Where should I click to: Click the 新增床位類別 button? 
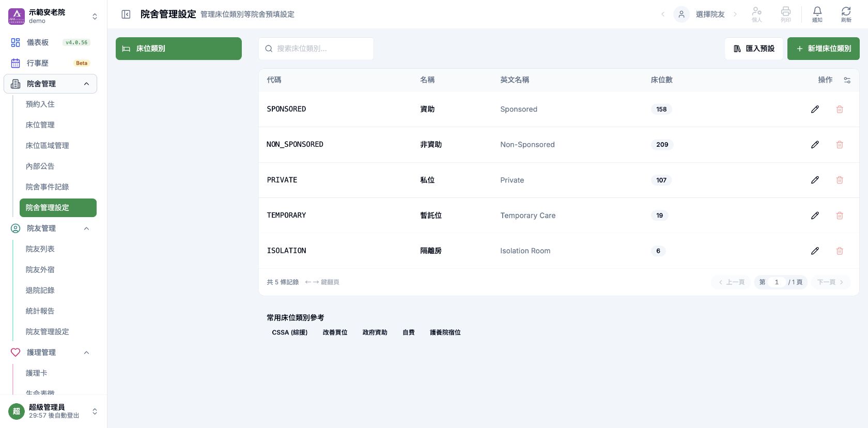click(824, 49)
